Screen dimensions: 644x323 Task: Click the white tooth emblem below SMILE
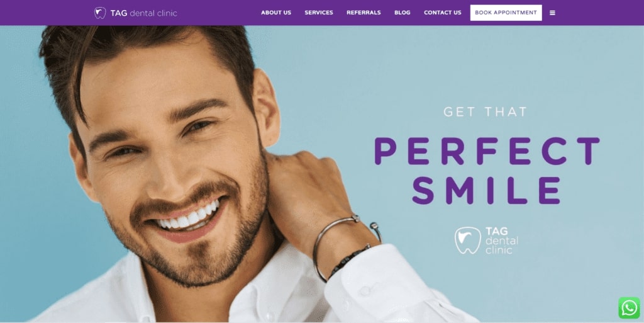point(468,241)
